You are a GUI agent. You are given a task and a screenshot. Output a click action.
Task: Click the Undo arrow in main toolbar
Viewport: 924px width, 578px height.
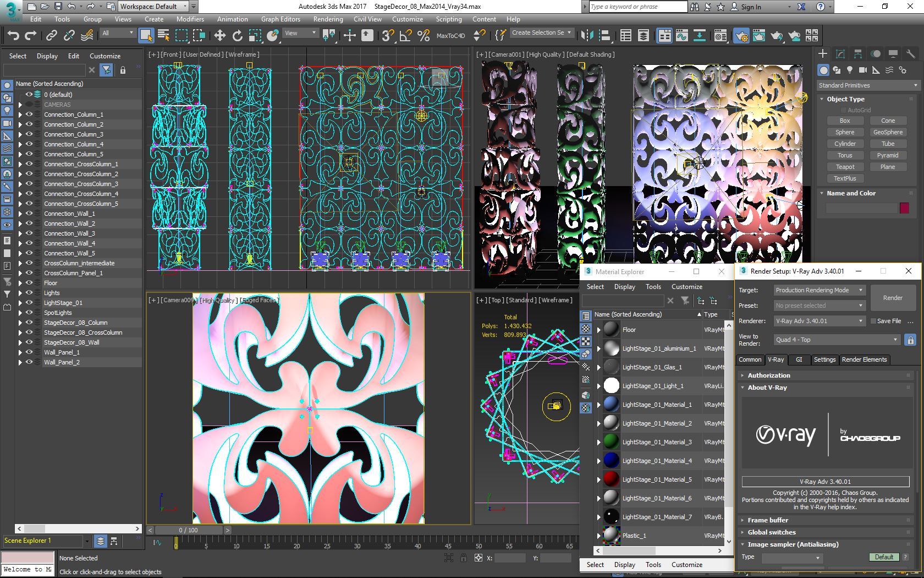pyautogui.click(x=13, y=36)
